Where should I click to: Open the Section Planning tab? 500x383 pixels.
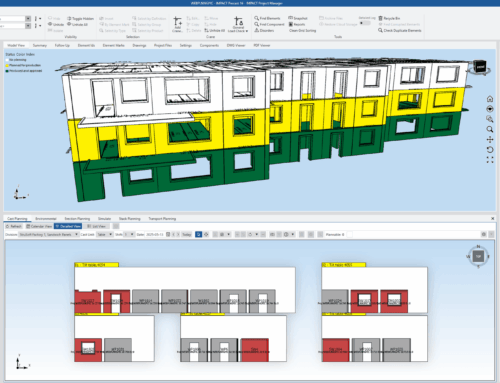pyautogui.click(x=77, y=219)
